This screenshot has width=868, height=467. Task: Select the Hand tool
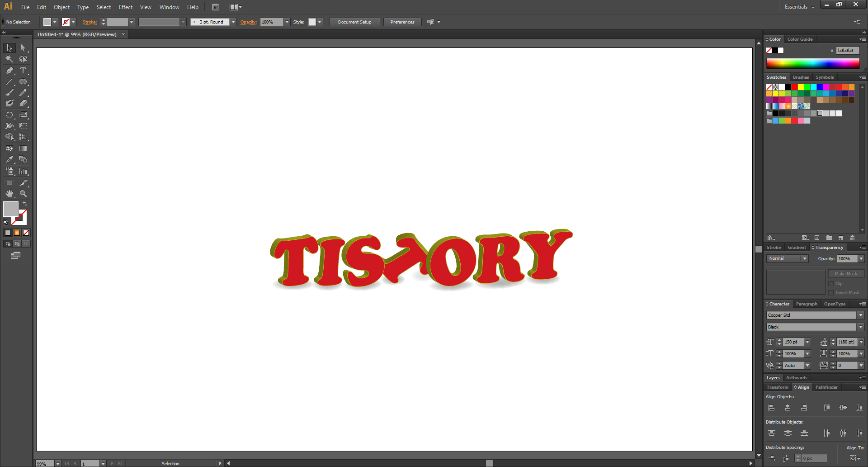(9, 194)
